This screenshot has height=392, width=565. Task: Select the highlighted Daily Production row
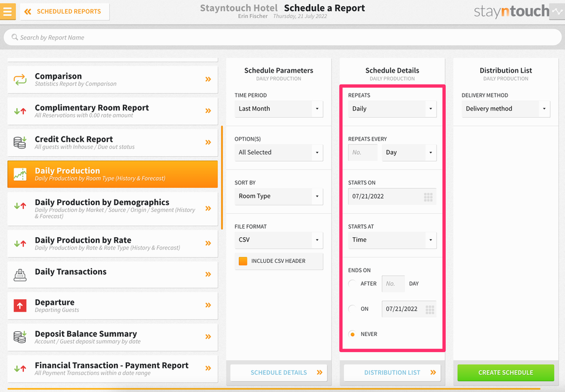112,174
